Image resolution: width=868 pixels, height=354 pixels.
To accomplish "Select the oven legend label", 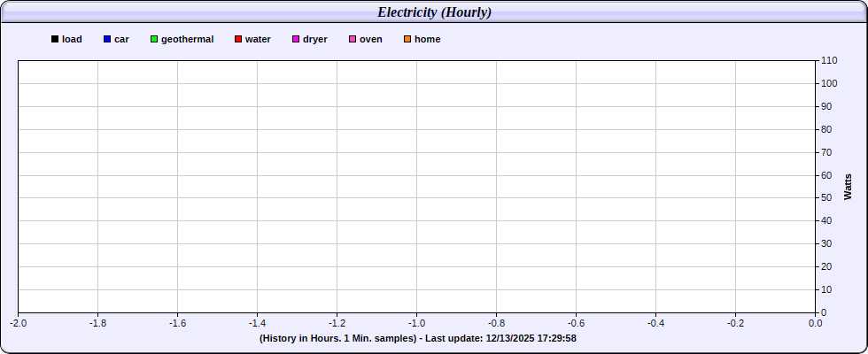I will pos(371,40).
